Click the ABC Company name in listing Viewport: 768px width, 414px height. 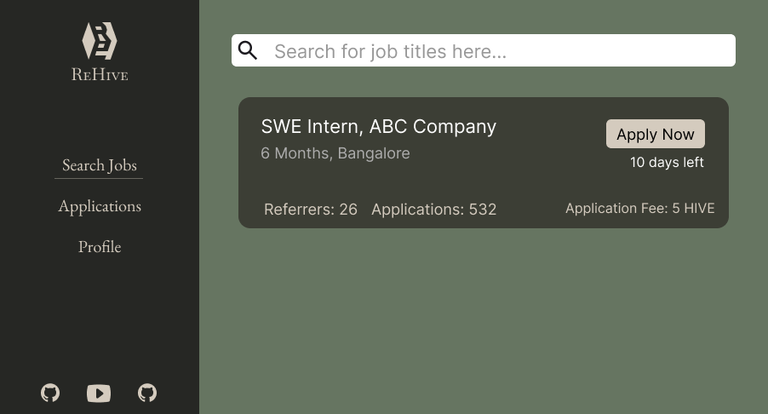(432, 126)
